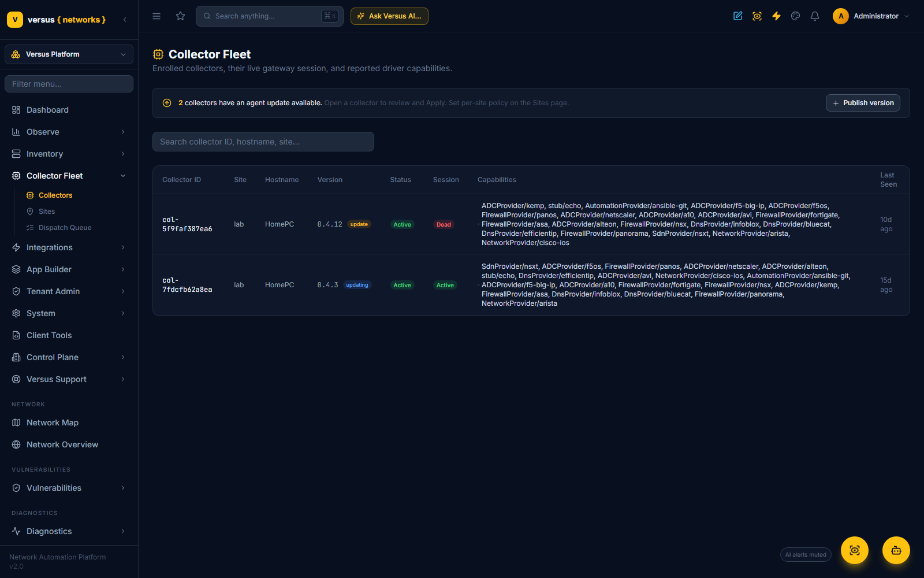
Task: Expand the App Builder menu section
Action: (x=69, y=269)
